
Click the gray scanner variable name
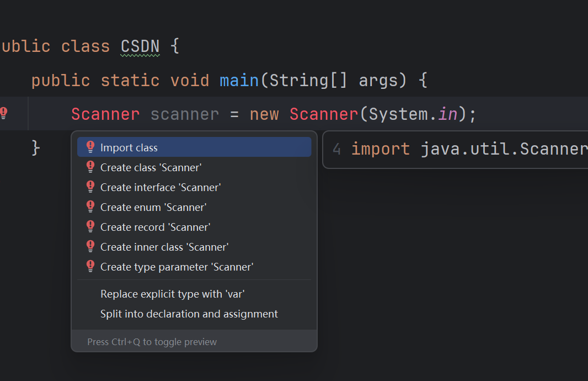coord(184,114)
